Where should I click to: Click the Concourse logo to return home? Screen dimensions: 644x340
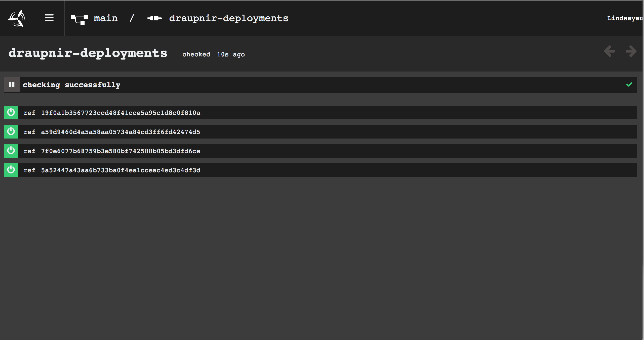[17, 18]
